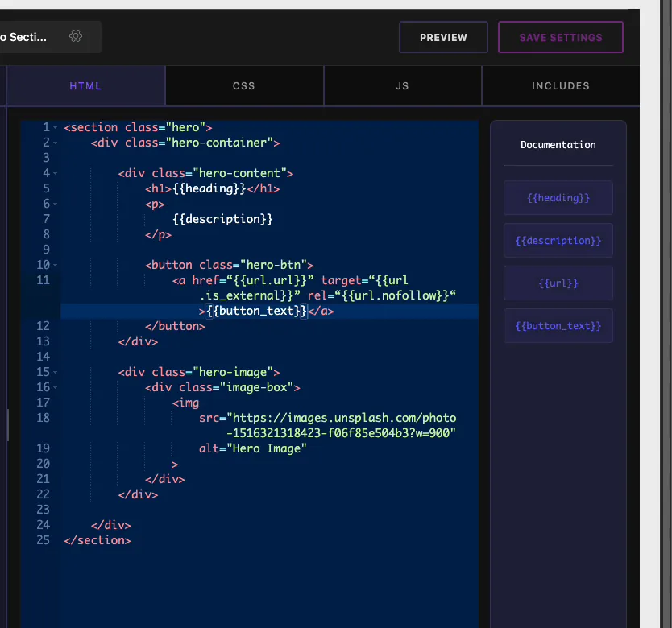Click the </section> closing tag
672x628 pixels.
pos(97,540)
